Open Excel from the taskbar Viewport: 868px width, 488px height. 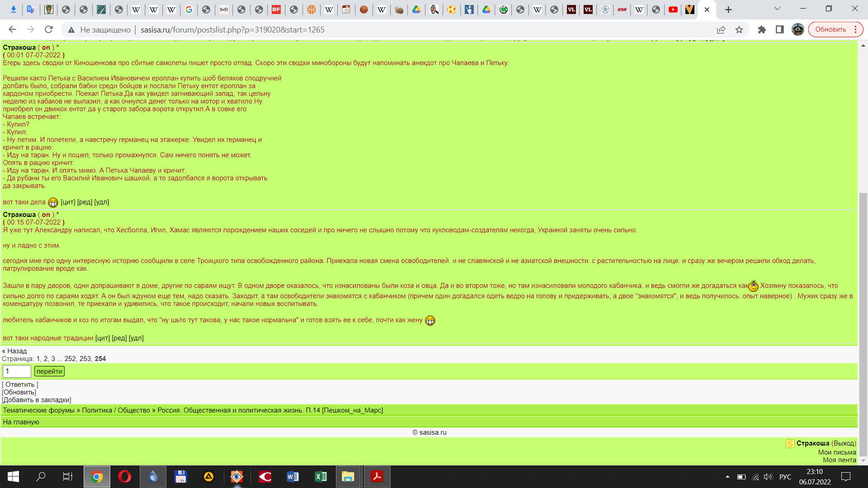tap(321, 477)
